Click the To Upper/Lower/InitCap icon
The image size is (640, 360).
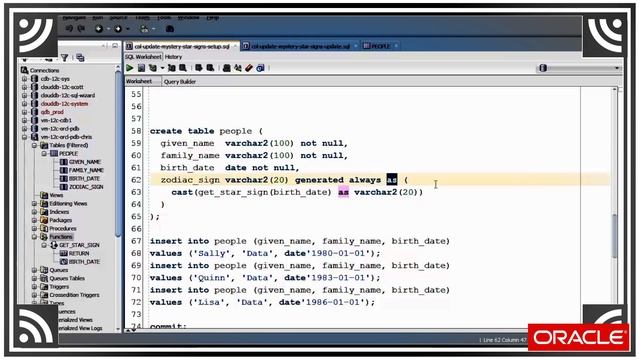[238, 68]
